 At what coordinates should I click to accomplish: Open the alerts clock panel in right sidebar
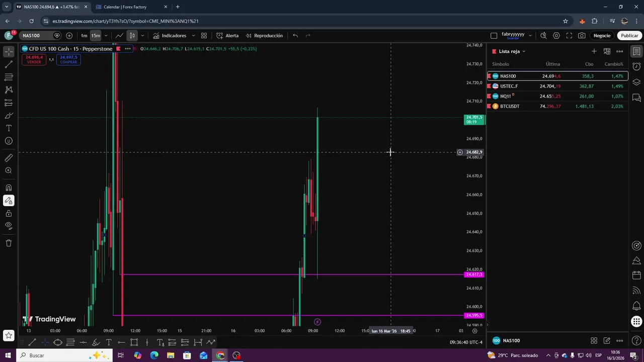coord(636,66)
